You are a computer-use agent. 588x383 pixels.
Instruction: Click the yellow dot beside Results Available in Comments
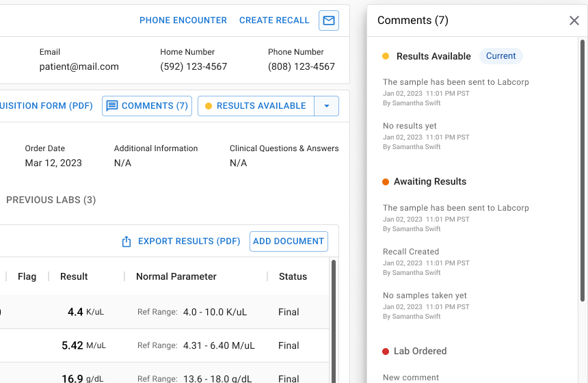[386, 56]
